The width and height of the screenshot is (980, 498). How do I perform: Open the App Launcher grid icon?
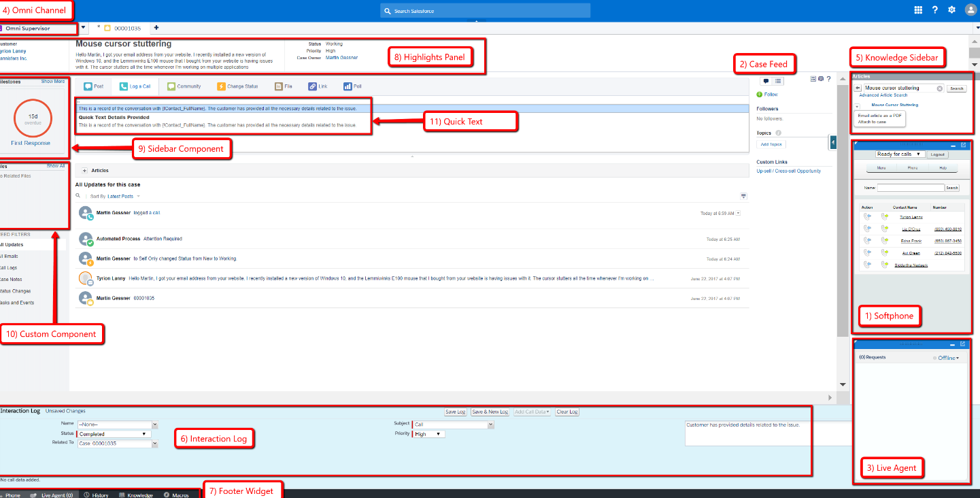click(x=918, y=10)
